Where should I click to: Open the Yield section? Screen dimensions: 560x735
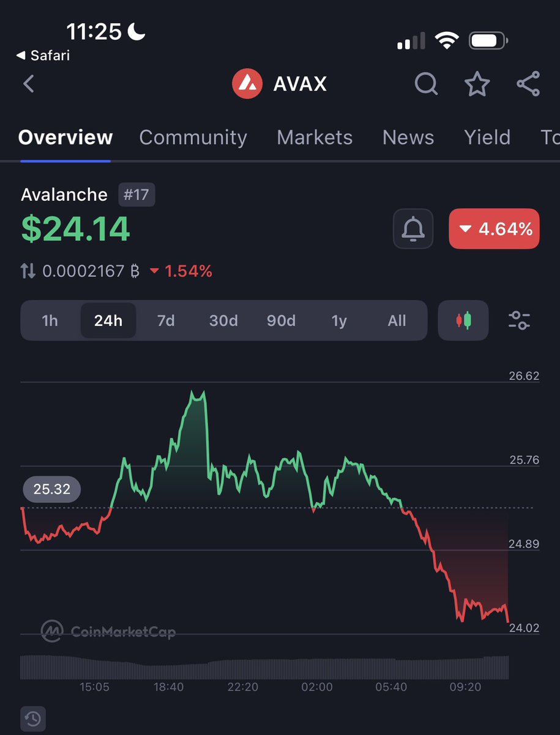coord(487,138)
